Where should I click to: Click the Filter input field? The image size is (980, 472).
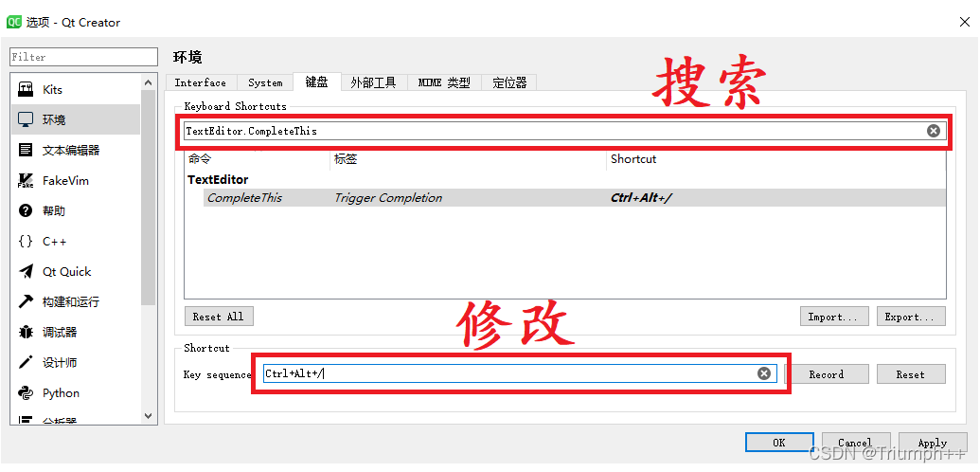point(83,57)
